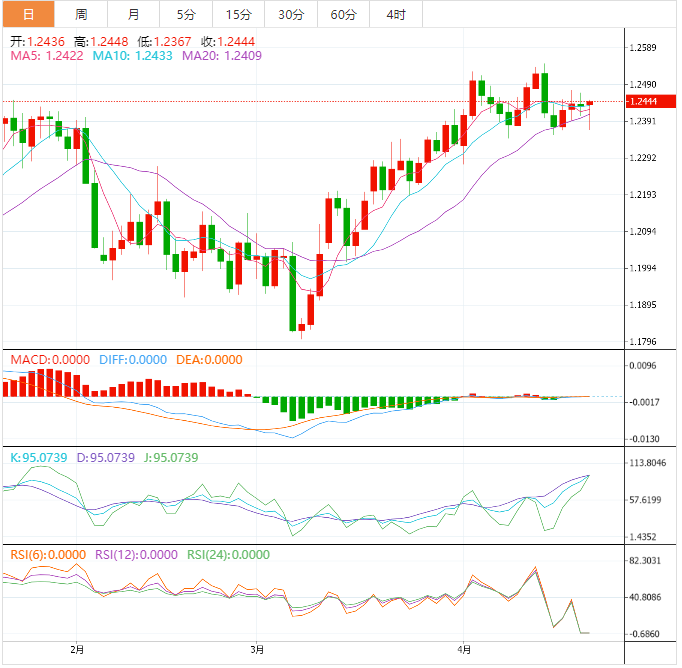The image size is (682, 668).
Task: Click the K: 95.0739 KDJ label
Action: 41,457
